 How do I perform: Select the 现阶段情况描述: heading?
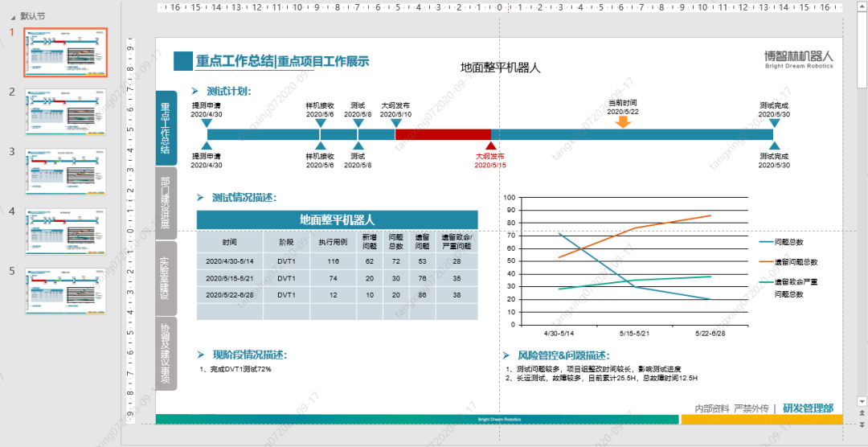pyautogui.click(x=250, y=355)
